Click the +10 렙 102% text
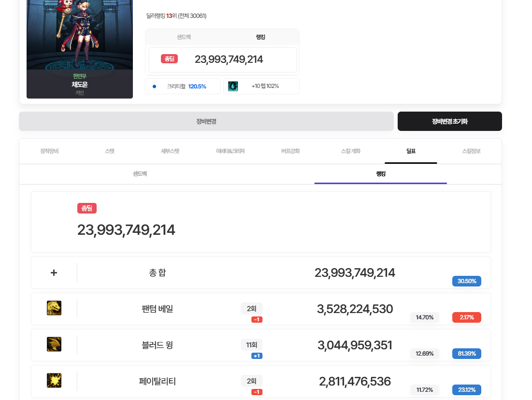This screenshot has height=400, width=532. pos(265,86)
